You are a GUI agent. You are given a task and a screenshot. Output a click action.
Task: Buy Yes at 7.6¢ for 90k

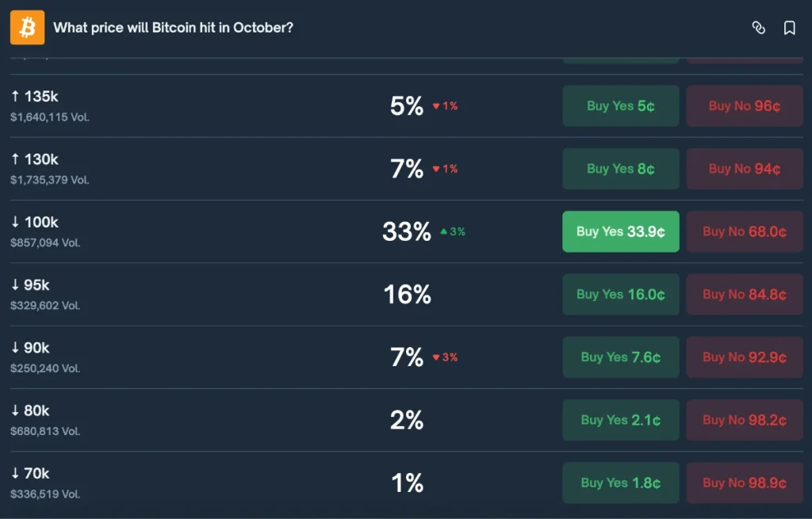(x=620, y=357)
